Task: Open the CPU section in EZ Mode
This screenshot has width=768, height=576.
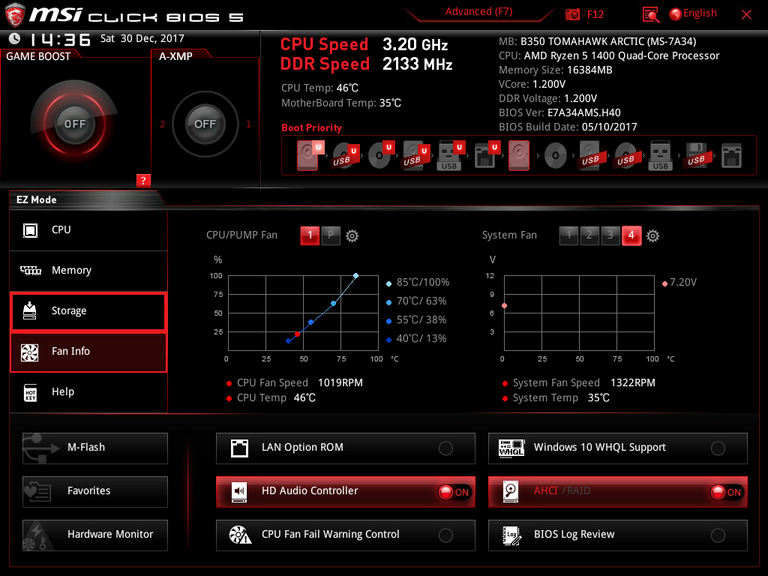Action: (89, 230)
